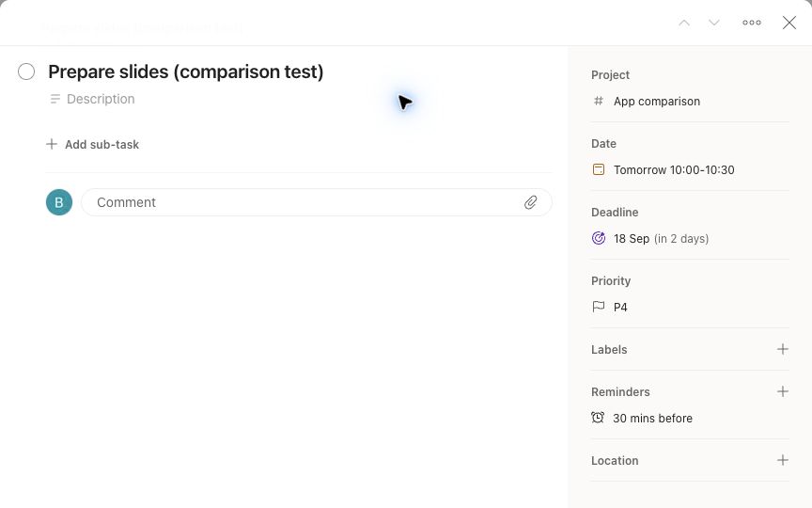Click the Project section heading

coord(610,75)
